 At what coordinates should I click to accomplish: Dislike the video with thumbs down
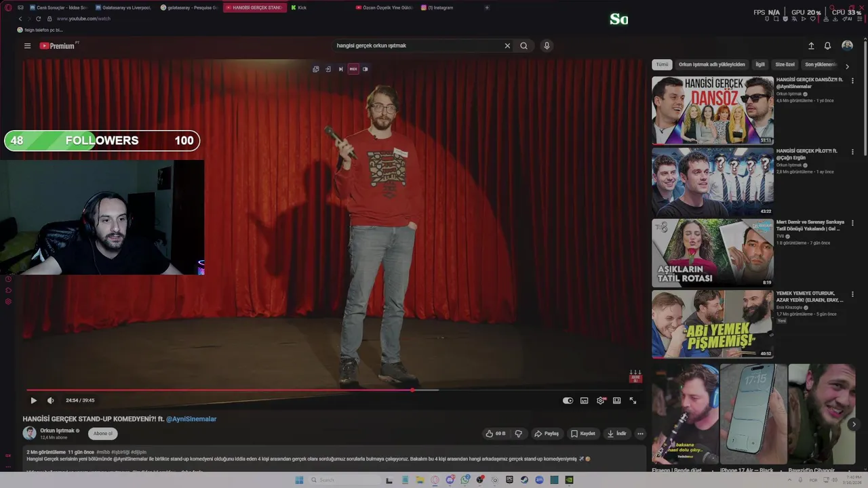(x=519, y=434)
